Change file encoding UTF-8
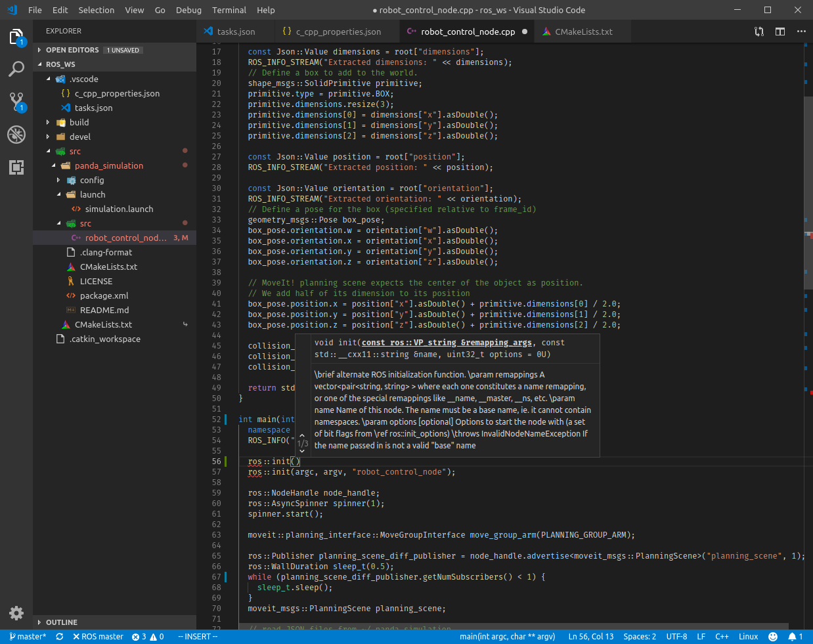This screenshot has width=813, height=644. [676, 637]
